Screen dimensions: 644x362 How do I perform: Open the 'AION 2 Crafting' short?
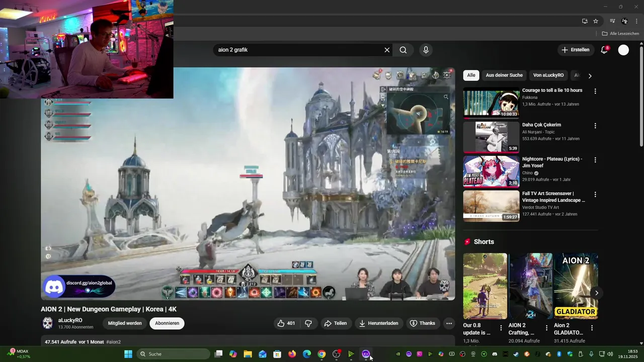[530, 286]
